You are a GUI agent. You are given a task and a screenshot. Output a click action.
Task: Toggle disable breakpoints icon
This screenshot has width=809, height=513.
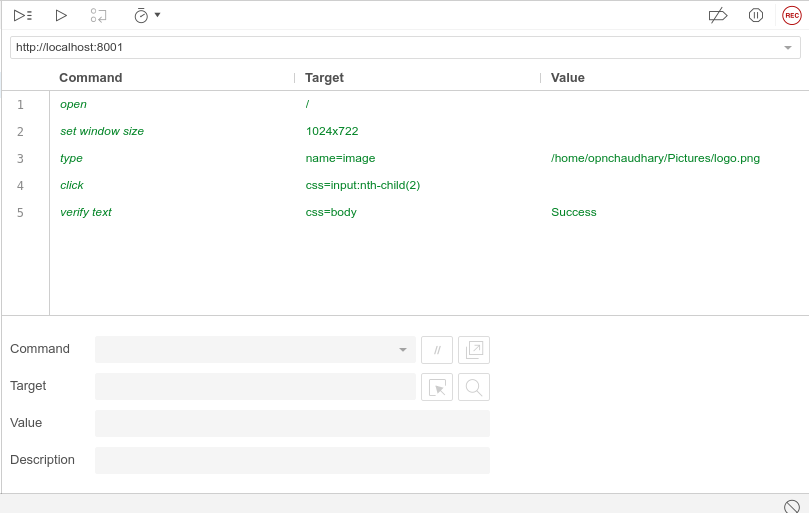click(718, 15)
